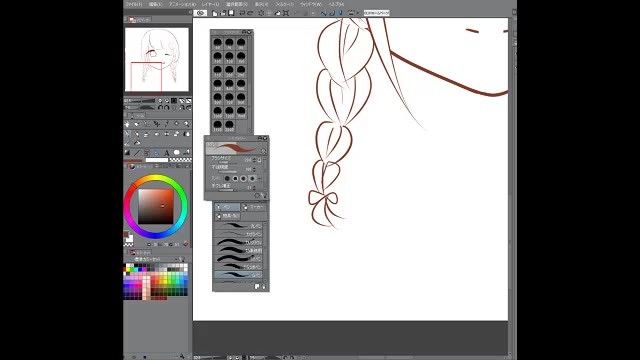The width and height of the screenshot is (640, 360).
Task: Open the 編集 menu
Action: tap(155, 4)
